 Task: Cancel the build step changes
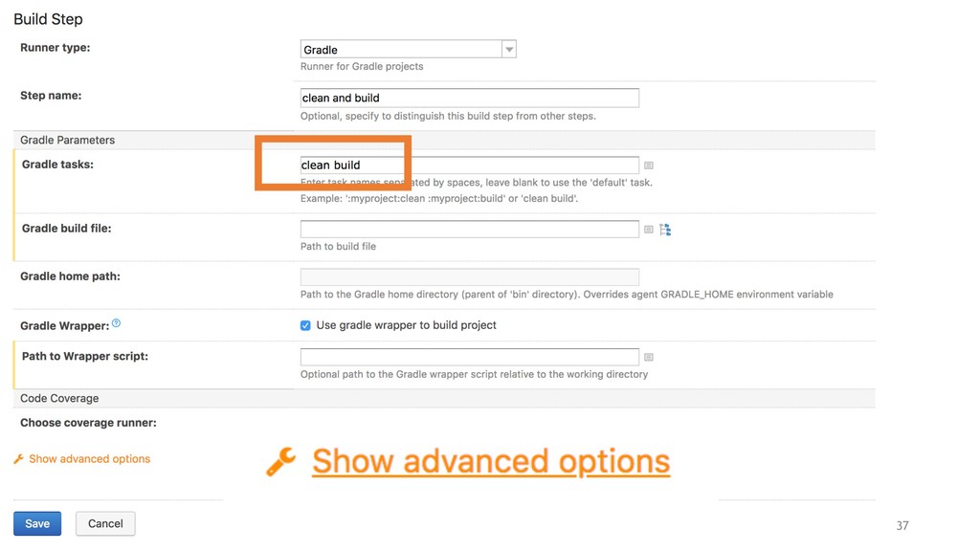[105, 523]
